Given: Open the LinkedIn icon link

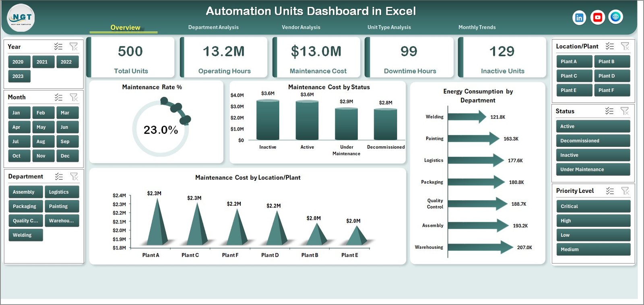Looking at the screenshot, I should 579,17.
